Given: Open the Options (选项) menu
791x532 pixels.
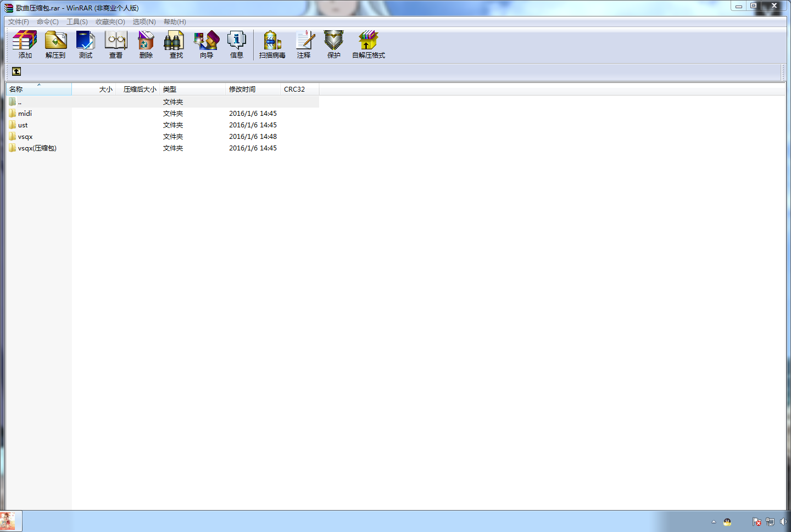Looking at the screenshot, I should click(x=144, y=22).
